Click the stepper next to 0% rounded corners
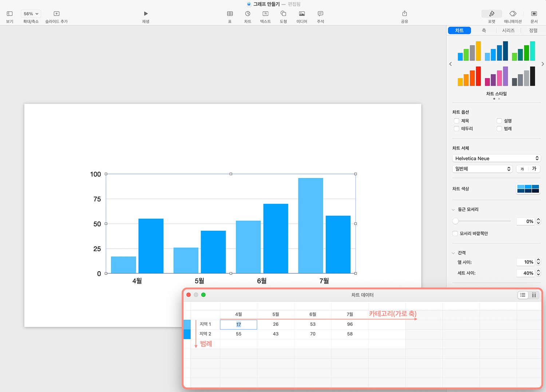Screen dimensions: 546x392 click(x=538, y=221)
